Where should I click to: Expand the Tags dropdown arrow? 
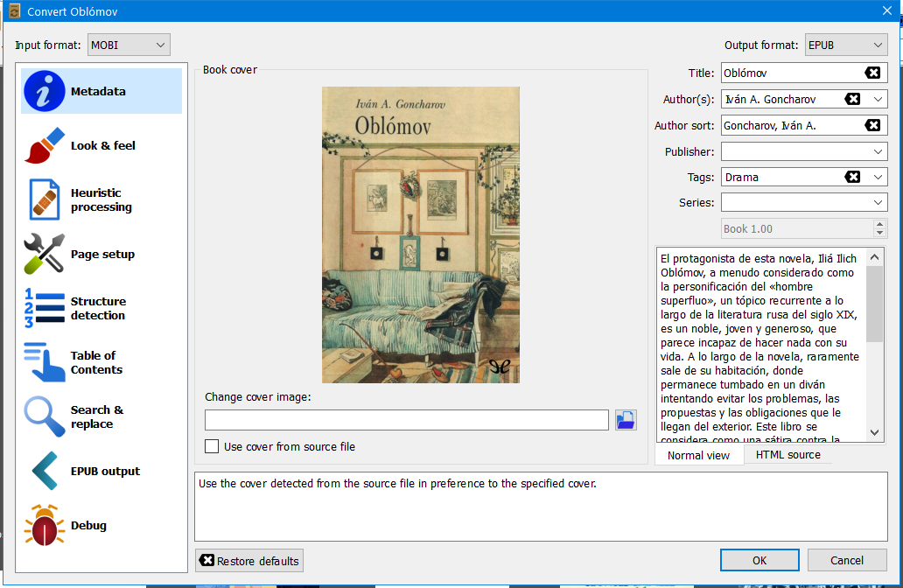coord(878,177)
